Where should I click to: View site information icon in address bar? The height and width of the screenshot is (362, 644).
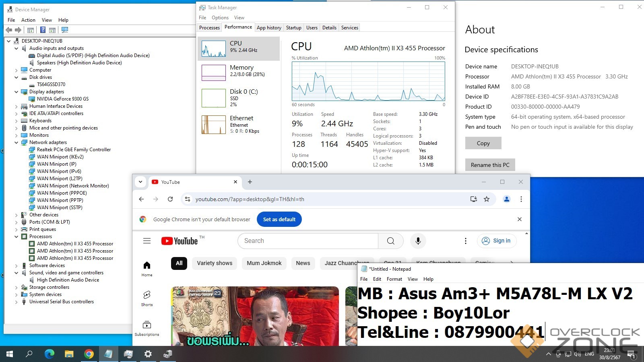(187, 199)
